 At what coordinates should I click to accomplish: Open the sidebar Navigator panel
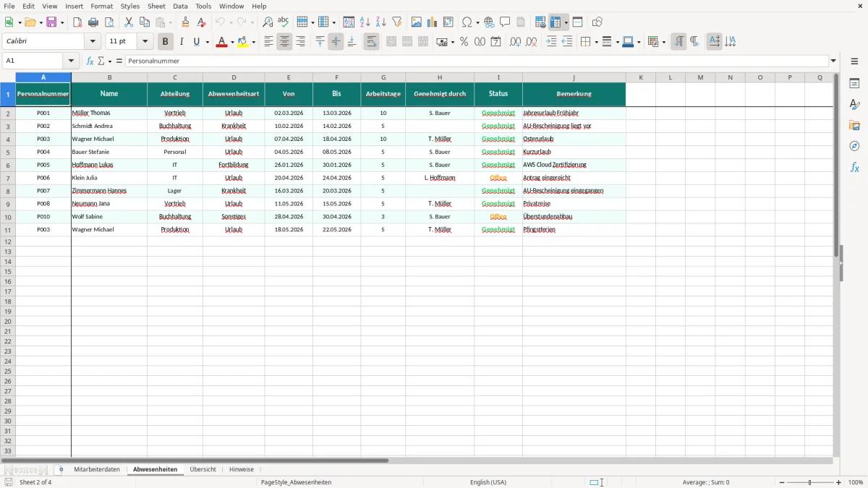(854, 147)
